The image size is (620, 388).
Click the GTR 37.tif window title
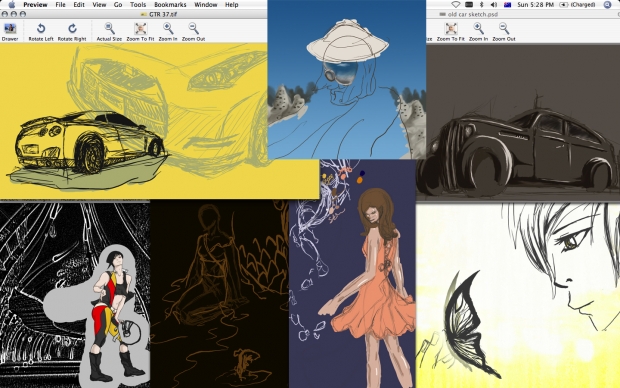click(163, 14)
